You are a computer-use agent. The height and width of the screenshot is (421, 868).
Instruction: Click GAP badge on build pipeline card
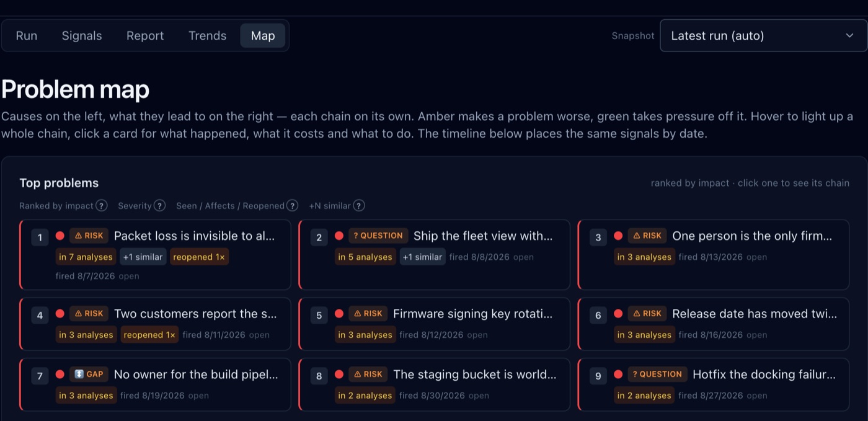[x=89, y=374]
